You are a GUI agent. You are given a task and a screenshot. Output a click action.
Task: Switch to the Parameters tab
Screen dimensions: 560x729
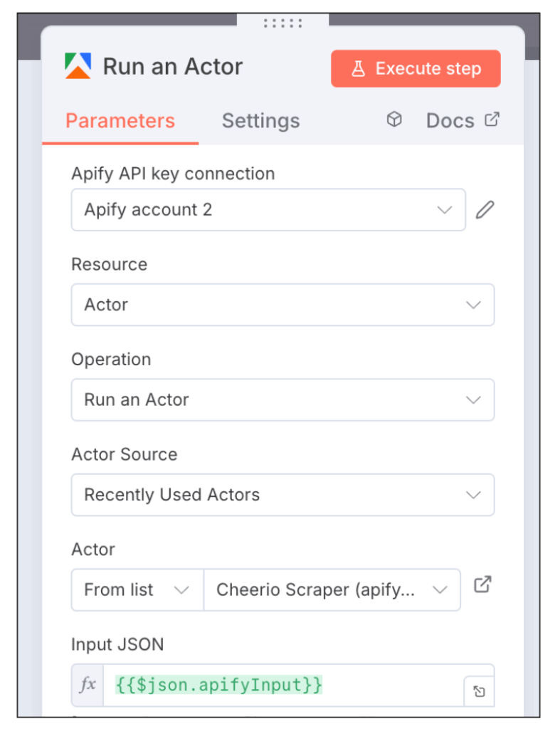click(120, 120)
